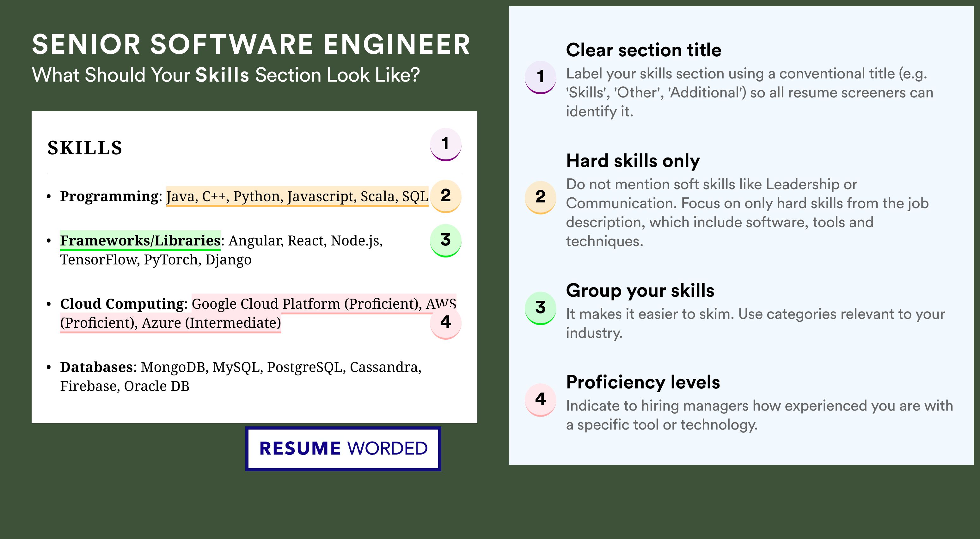Screen dimensions: 980x539
Task: Click the pink 4 badge next to Proficiency levels
Action: click(x=541, y=400)
